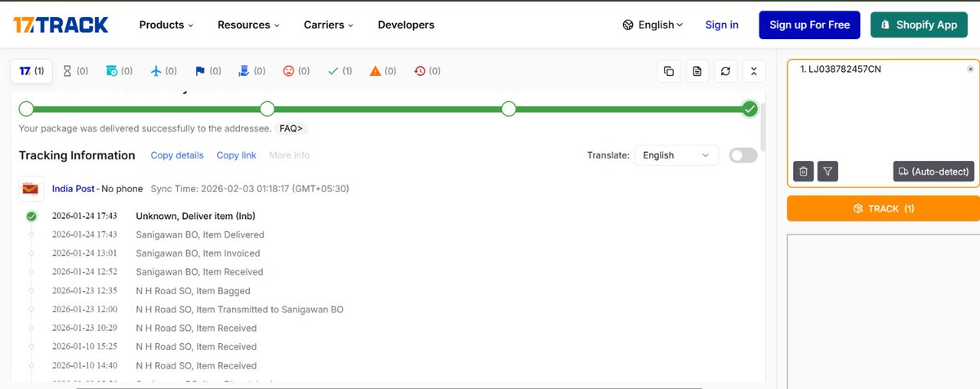Expand the Products menu

[167, 25]
